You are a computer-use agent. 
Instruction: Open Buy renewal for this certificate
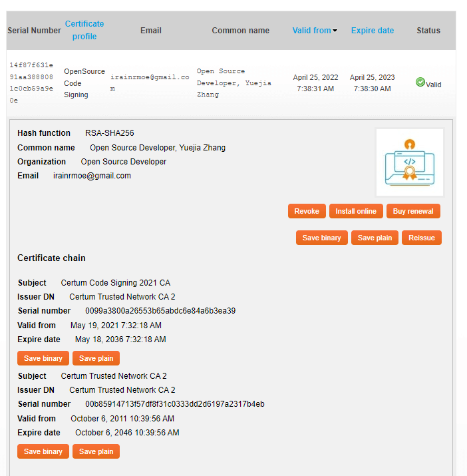[413, 211]
